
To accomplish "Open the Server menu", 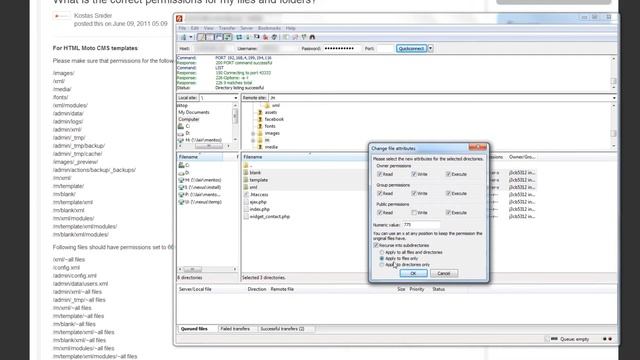I will click(247, 28).
